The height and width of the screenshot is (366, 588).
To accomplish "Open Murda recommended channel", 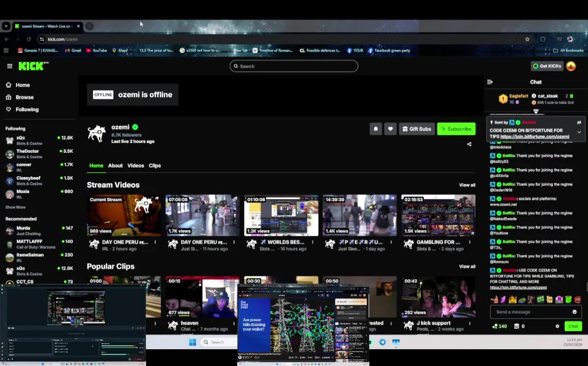I will 39,231.
